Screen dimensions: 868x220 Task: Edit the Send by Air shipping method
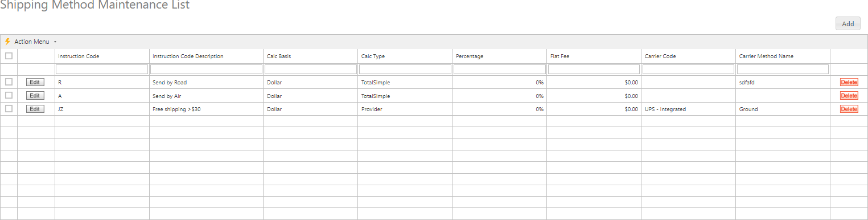[35, 96]
